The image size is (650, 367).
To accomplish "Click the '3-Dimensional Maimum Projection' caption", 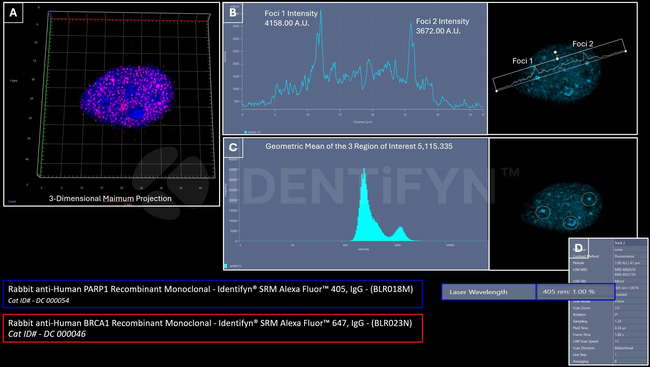I will coord(110,198).
